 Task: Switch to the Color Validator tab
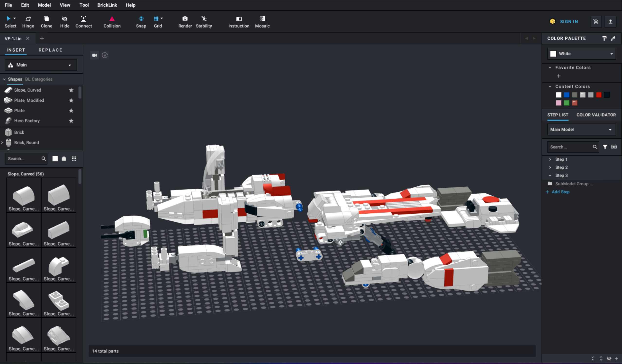coord(596,115)
